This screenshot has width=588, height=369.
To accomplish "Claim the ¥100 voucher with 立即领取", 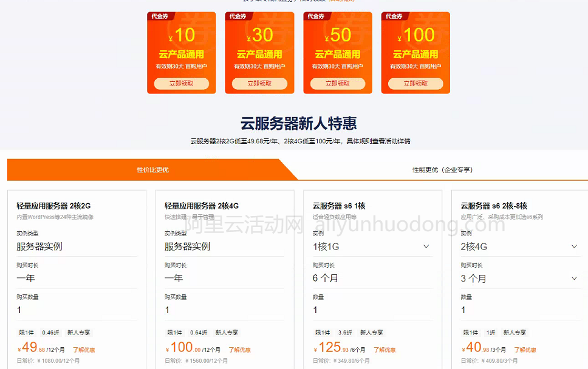I will click(x=415, y=84).
